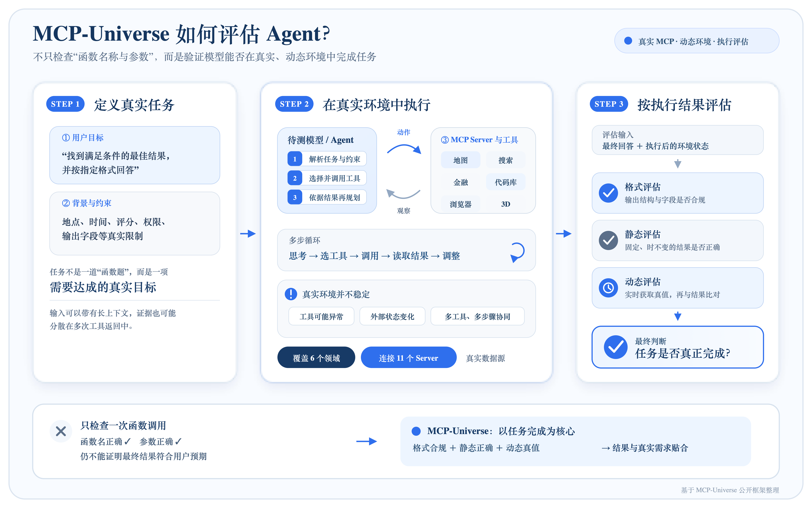Click the 覆盖 6 个领域 pill

(316, 357)
